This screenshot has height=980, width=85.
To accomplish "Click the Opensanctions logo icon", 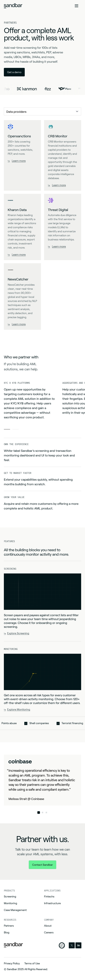I will coord(11,127).
